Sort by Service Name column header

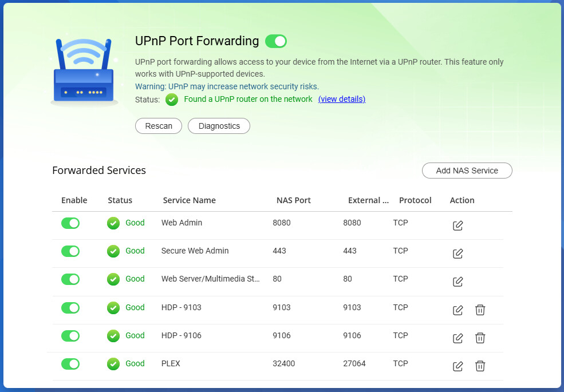pyautogui.click(x=189, y=200)
